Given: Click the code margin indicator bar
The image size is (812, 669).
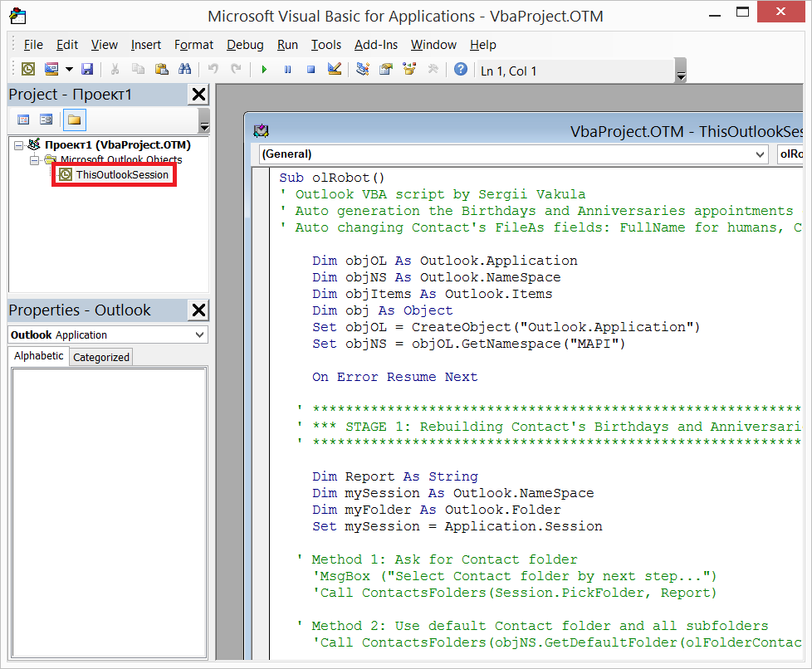Looking at the screenshot, I should [x=261, y=414].
